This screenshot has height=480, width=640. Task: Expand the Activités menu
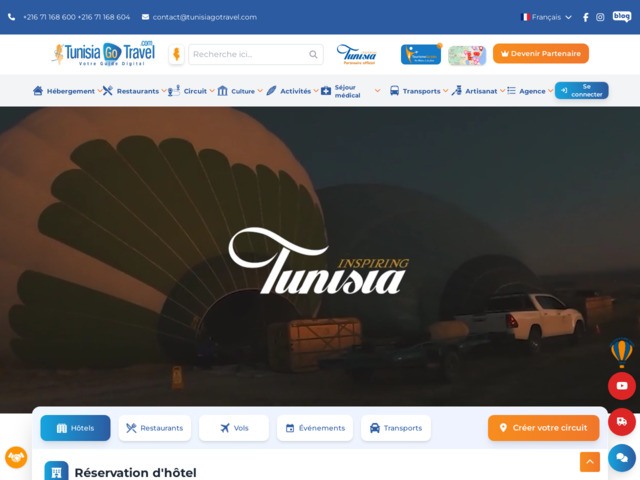coord(292,91)
